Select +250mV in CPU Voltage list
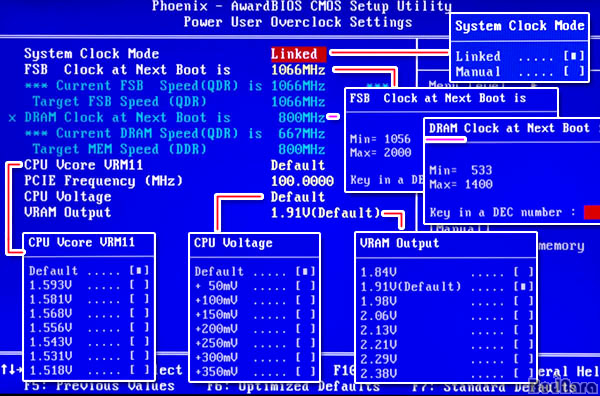 (x=255, y=343)
